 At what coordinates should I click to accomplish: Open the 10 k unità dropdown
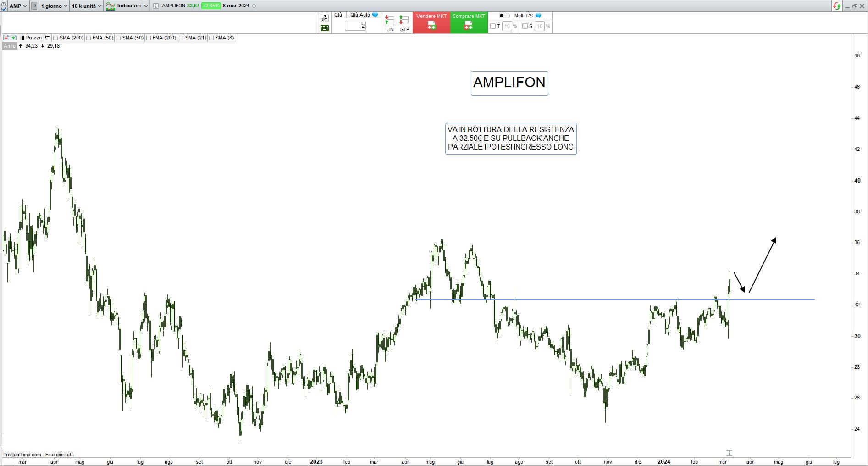pos(86,6)
